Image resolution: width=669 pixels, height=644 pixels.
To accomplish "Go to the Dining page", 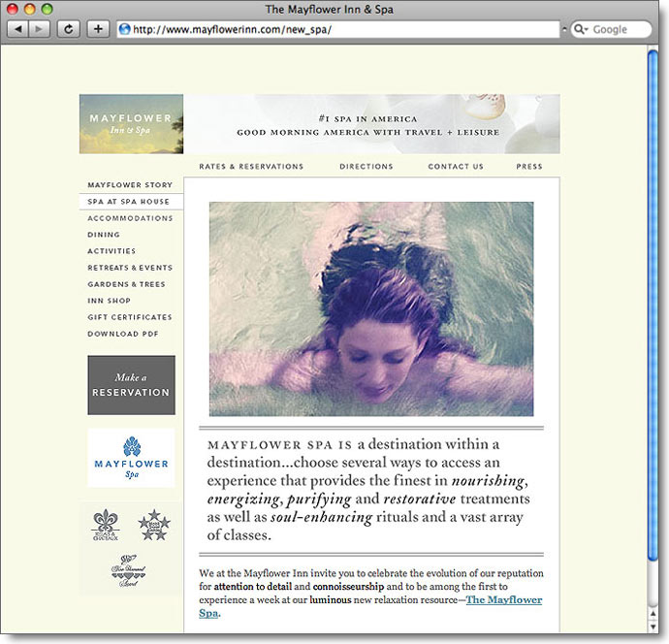I will coord(104,235).
